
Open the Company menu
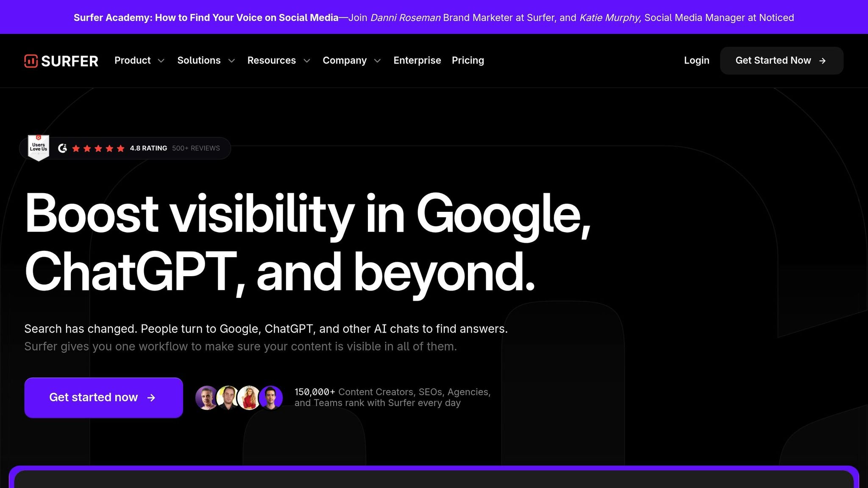[345, 61]
